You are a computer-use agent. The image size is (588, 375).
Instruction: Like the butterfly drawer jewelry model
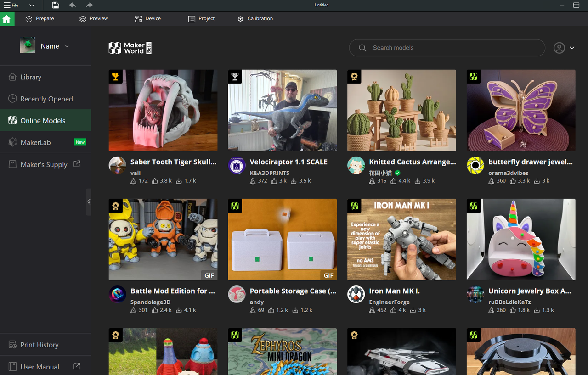click(513, 181)
